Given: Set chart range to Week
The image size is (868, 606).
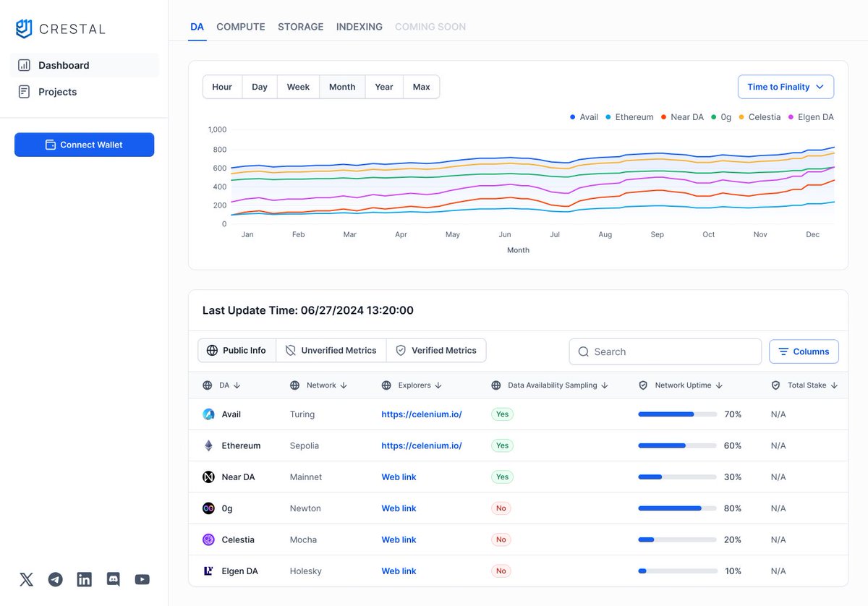Looking at the screenshot, I should coord(298,87).
